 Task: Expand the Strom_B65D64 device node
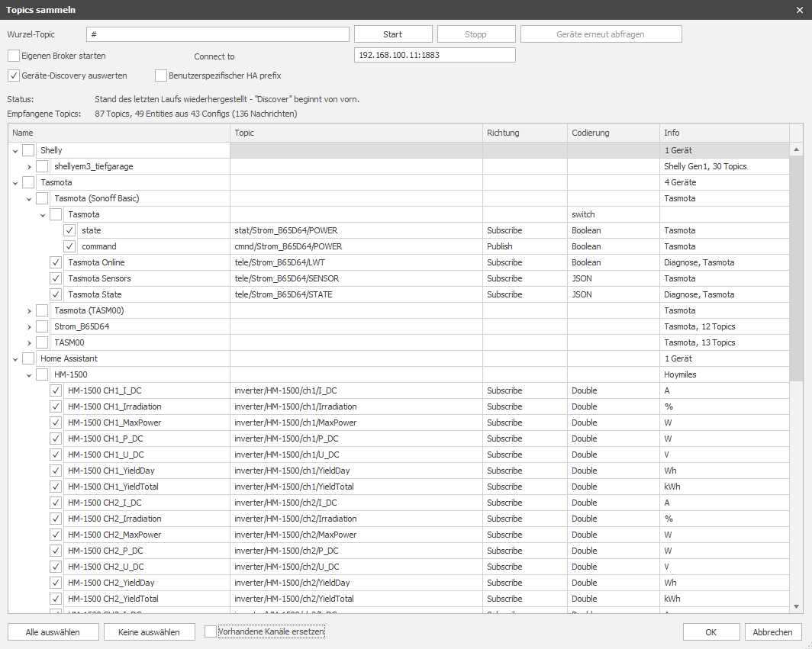pyautogui.click(x=29, y=327)
